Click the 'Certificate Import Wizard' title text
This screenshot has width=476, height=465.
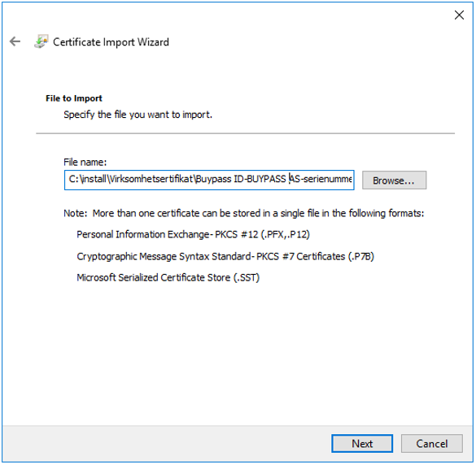[x=111, y=41]
